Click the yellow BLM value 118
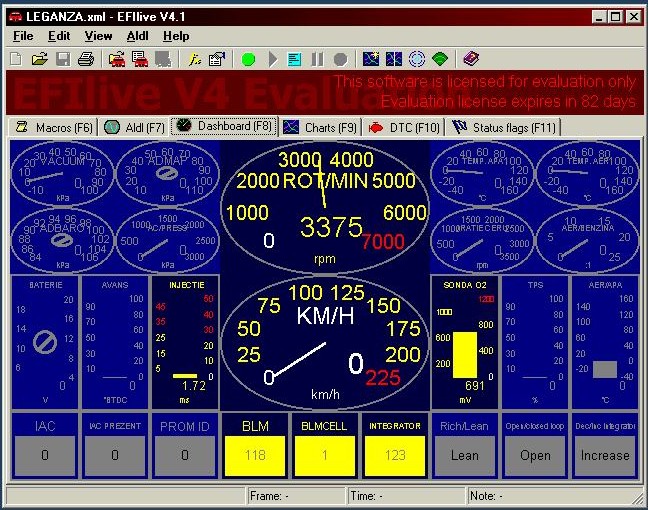648x510 pixels. pos(255,455)
